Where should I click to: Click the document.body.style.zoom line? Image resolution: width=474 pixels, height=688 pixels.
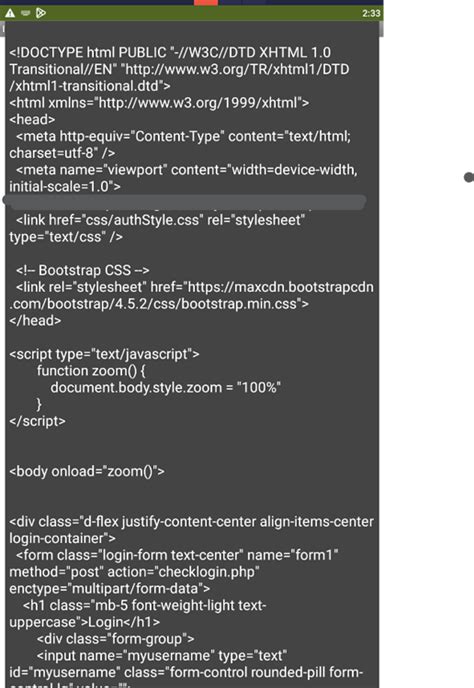coord(165,387)
